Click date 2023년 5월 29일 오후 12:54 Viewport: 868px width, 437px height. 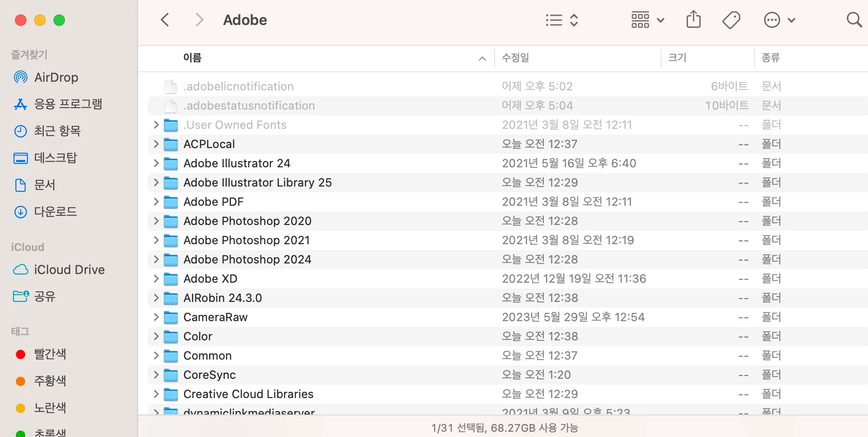pos(573,317)
